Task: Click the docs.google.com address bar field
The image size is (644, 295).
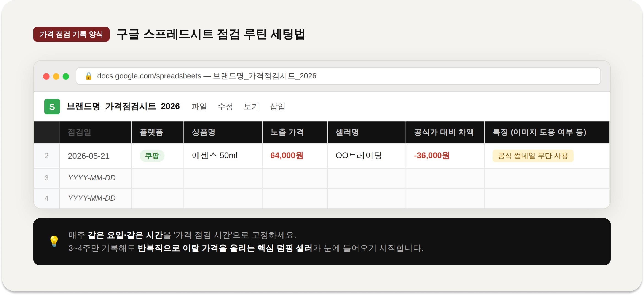Action: point(338,76)
